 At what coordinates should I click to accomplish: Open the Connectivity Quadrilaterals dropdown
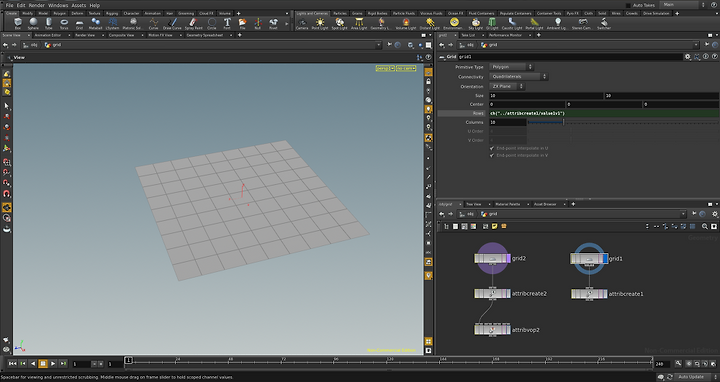(518, 77)
